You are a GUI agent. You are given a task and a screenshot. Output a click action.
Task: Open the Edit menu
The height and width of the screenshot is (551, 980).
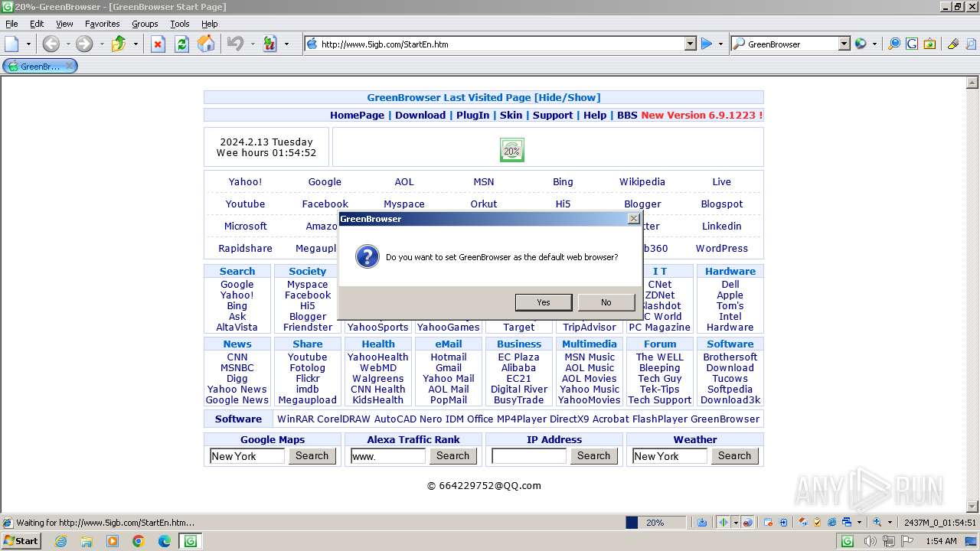(37, 24)
